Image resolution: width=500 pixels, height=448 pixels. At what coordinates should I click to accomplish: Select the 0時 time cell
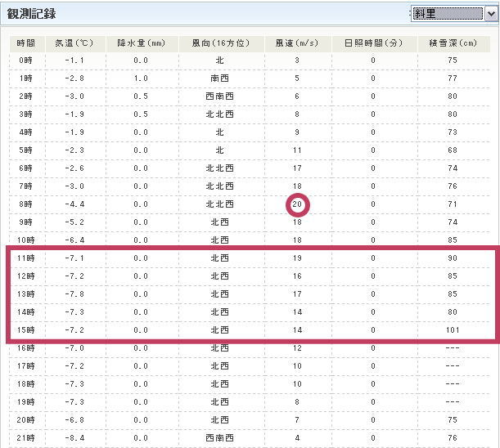coord(25,61)
